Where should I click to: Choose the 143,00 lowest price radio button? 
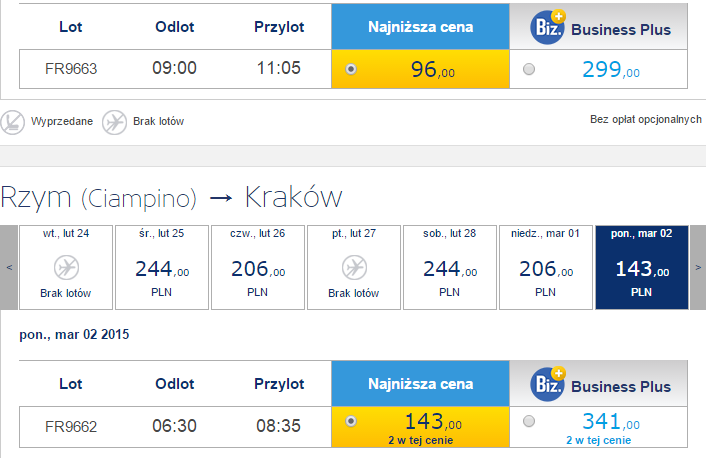tap(350, 421)
